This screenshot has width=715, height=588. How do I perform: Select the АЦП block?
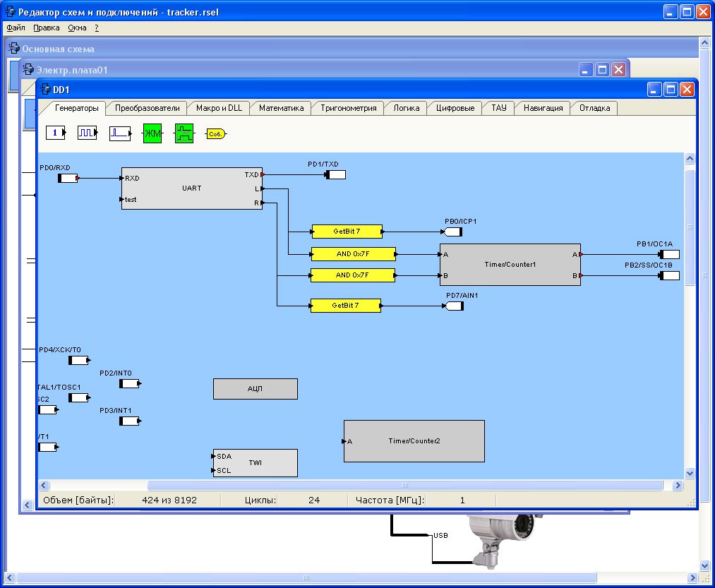point(256,389)
